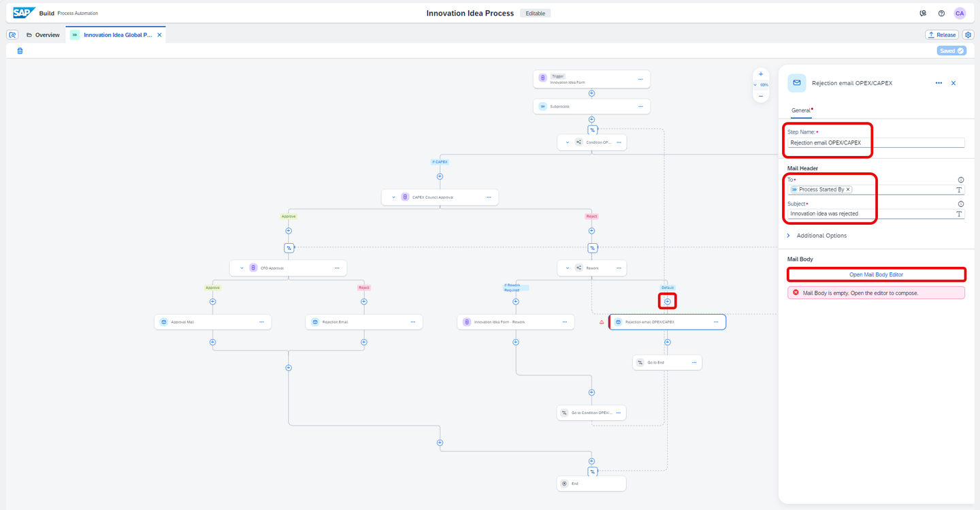This screenshot has width=980, height=510.
Task: Click the If Rework Required branch label
Action: 516,287
